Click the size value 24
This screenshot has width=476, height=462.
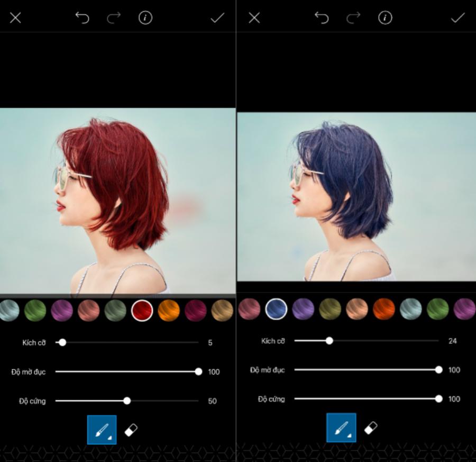tap(453, 341)
